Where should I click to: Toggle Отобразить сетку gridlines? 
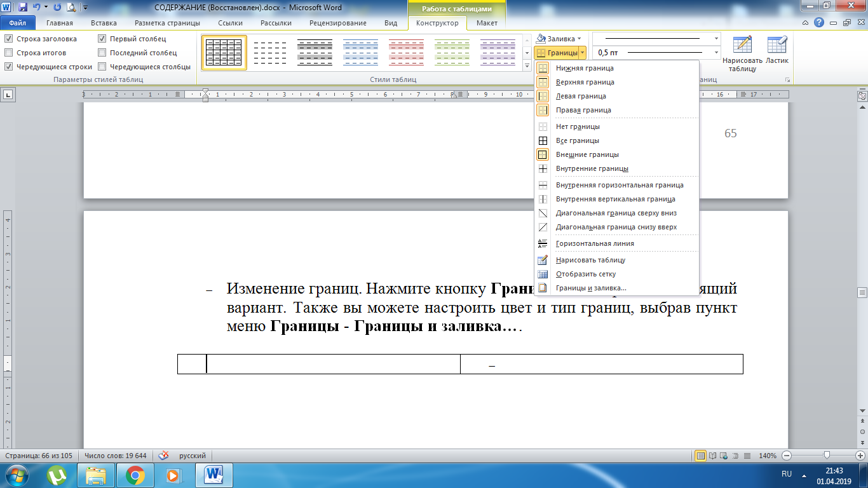coord(616,274)
